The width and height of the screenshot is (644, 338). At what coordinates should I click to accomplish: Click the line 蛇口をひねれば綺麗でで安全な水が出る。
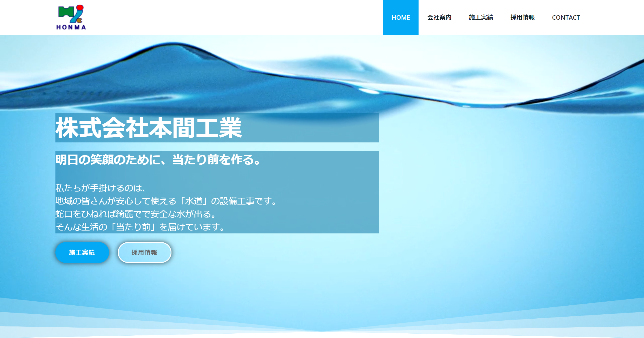tap(136, 214)
